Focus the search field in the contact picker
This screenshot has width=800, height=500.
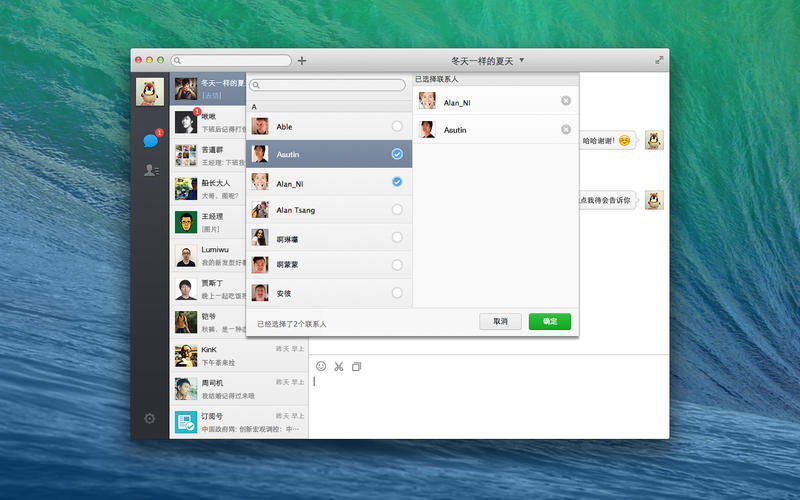click(x=328, y=85)
